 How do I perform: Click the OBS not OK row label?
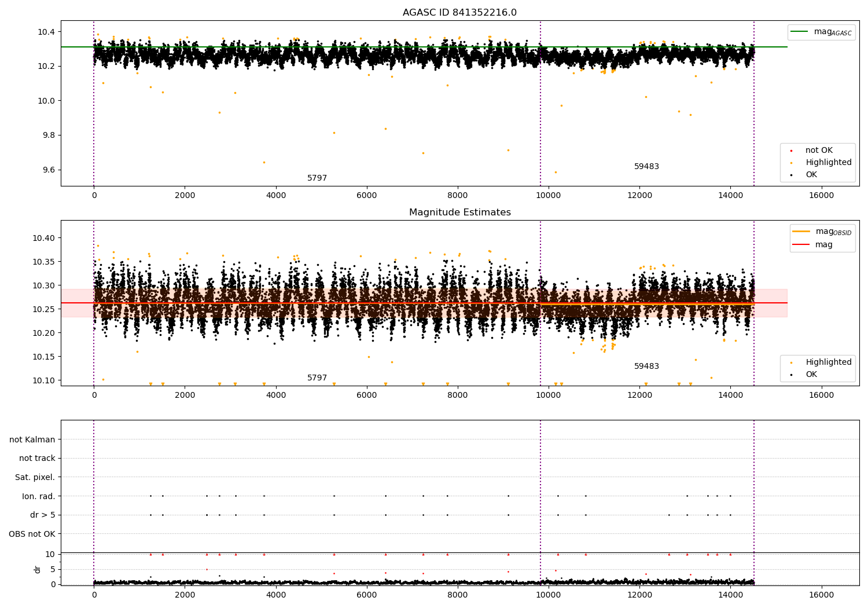click(x=32, y=534)
